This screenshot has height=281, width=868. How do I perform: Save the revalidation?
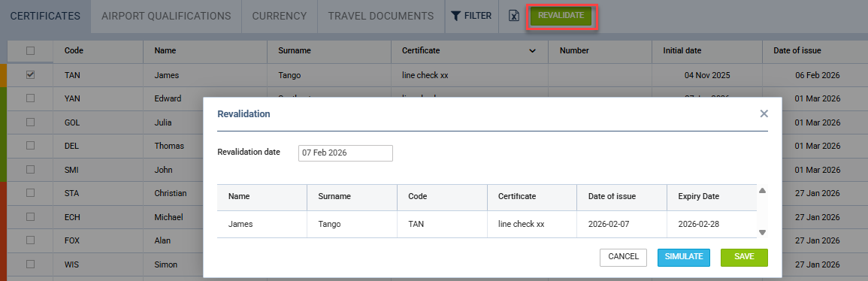pyautogui.click(x=744, y=257)
